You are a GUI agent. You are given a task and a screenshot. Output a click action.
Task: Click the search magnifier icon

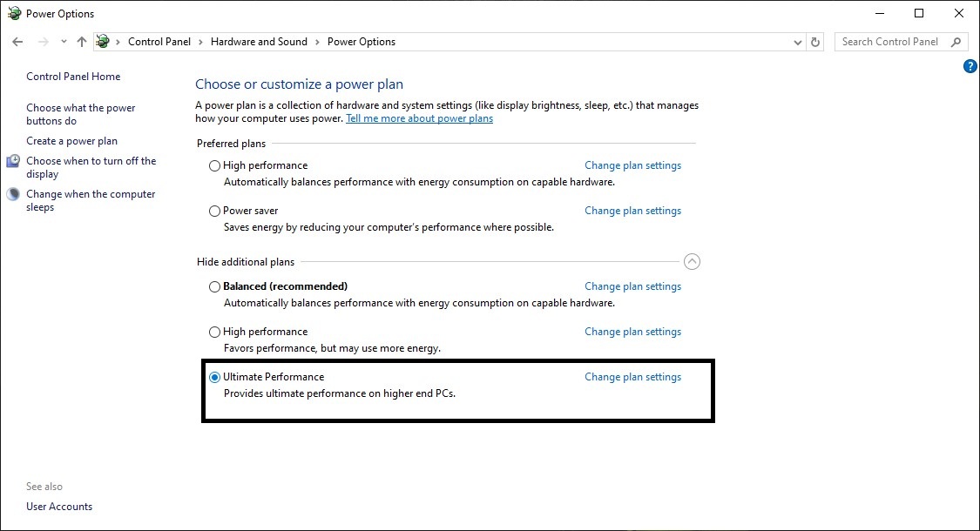coord(956,42)
